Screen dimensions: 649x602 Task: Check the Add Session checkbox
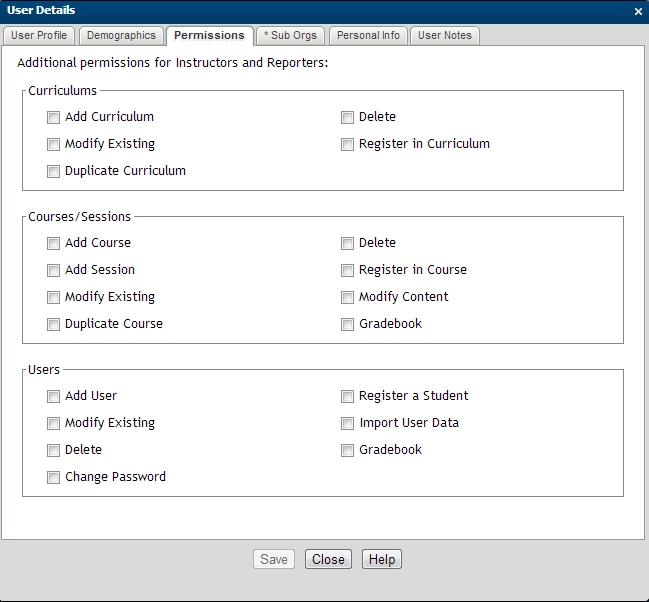(x=54, y=270)
